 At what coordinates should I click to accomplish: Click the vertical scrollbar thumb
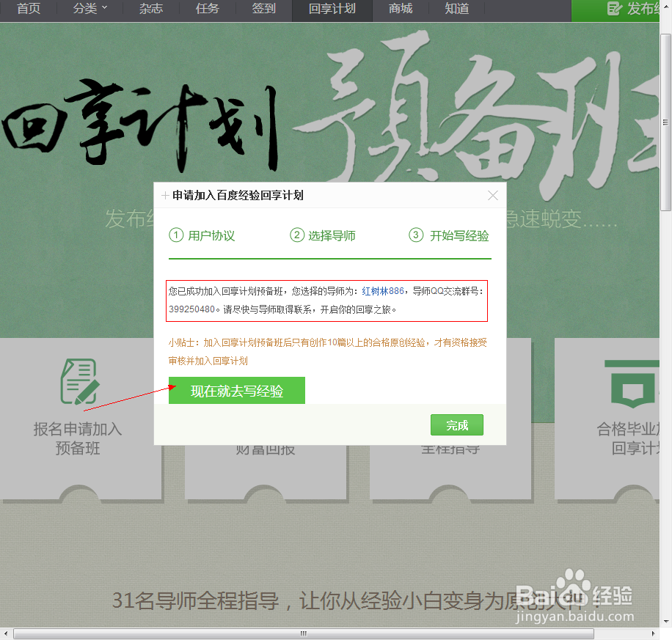click(x=665, y=122)
